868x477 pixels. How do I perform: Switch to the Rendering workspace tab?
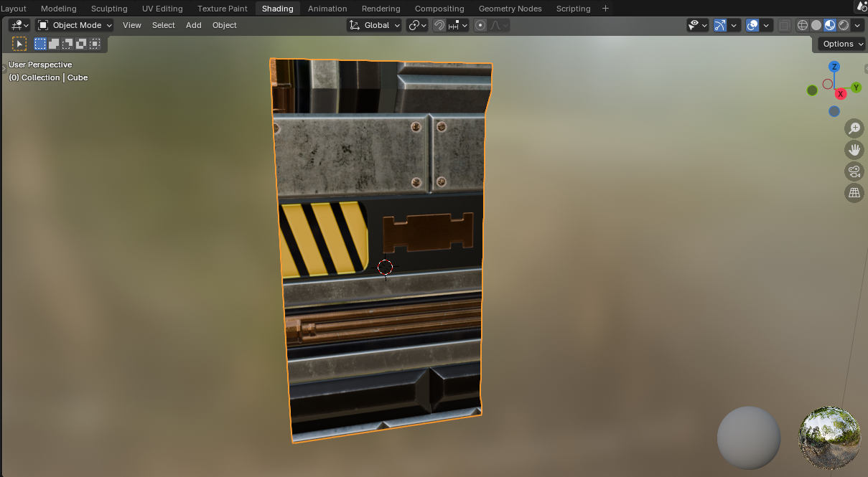(x=381, y=9)
